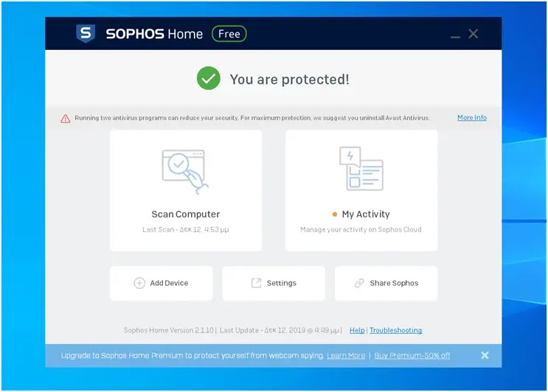Click the Share Sophos text

394,283
